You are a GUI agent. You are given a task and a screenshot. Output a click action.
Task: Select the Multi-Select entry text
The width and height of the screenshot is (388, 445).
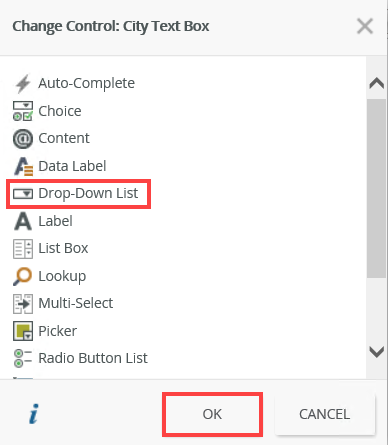(76, 303)
